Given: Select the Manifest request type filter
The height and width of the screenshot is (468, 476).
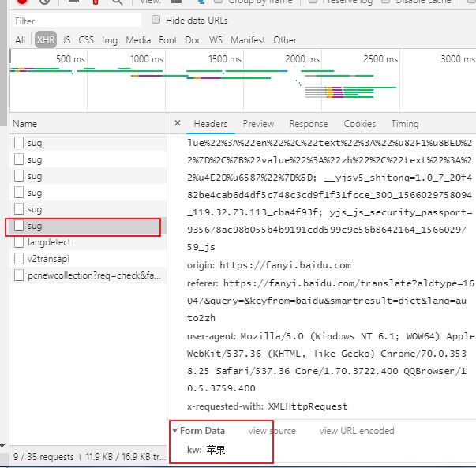Looking at the screenshot, I should click(x=248, y=39).
